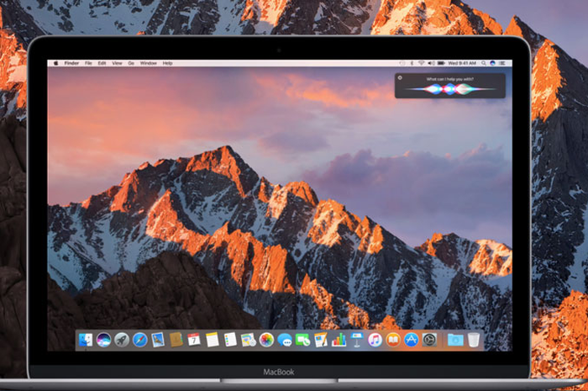Open Photos colorful flower icon
Viewport: 588px width, 391px height.
[266, 340]
